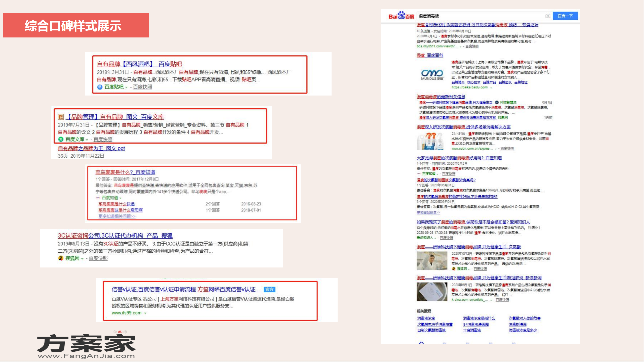Open 漫度——研维科技 新浪新闻 result title
644x362 pixels.
(479, 278)
